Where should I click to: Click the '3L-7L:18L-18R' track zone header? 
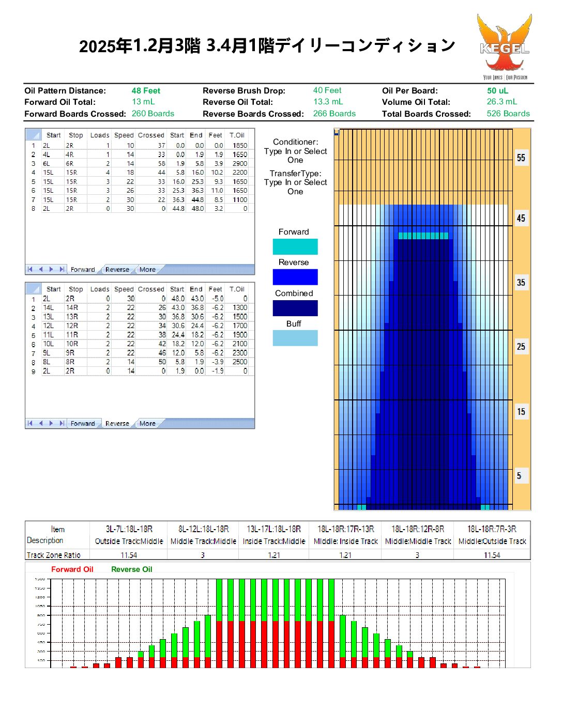(x=129, y=529)
